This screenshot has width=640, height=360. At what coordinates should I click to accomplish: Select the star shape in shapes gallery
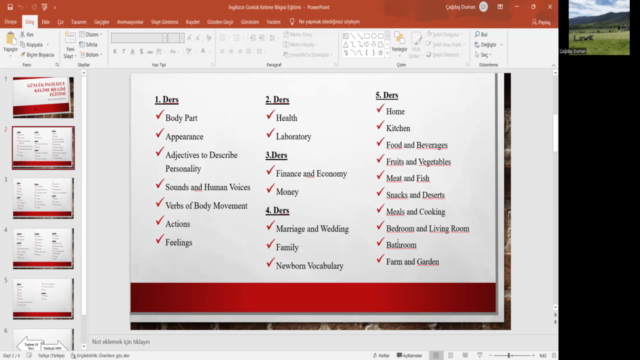pos(381,53)
